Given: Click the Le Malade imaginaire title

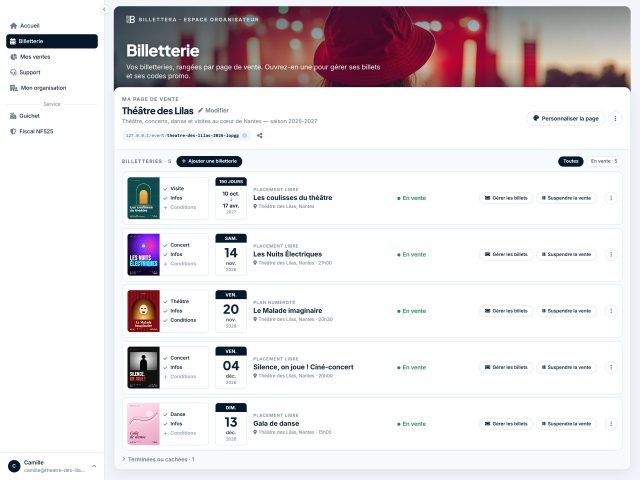Looking at the screenshot, I should 287,311.
